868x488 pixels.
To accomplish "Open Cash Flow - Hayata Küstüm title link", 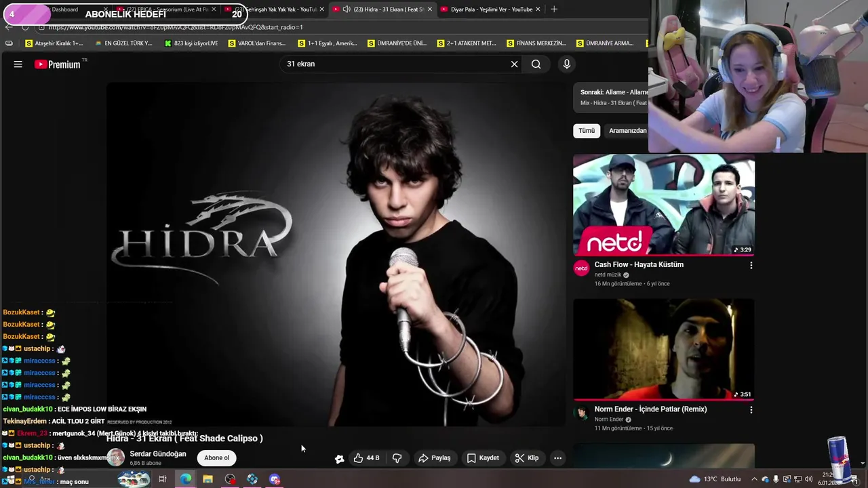I will tap(639, 265).
